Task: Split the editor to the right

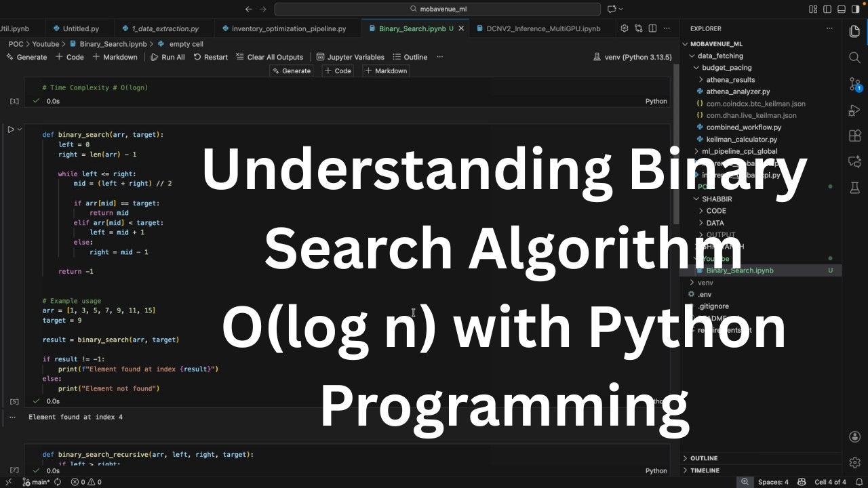Action: [x=652, y=28]
